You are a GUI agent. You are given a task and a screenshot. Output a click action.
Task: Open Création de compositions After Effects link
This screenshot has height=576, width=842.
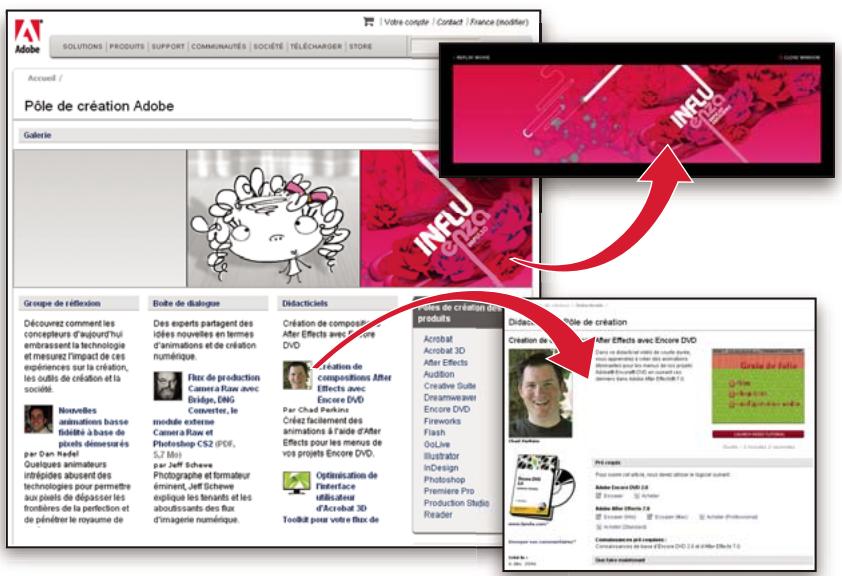tap(354, 383)
